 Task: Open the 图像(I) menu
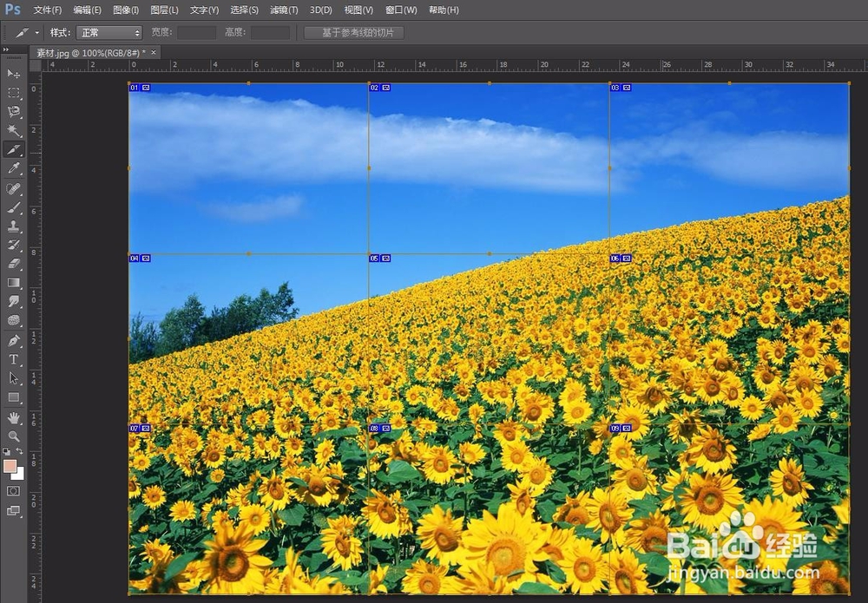tap(126, 10)
